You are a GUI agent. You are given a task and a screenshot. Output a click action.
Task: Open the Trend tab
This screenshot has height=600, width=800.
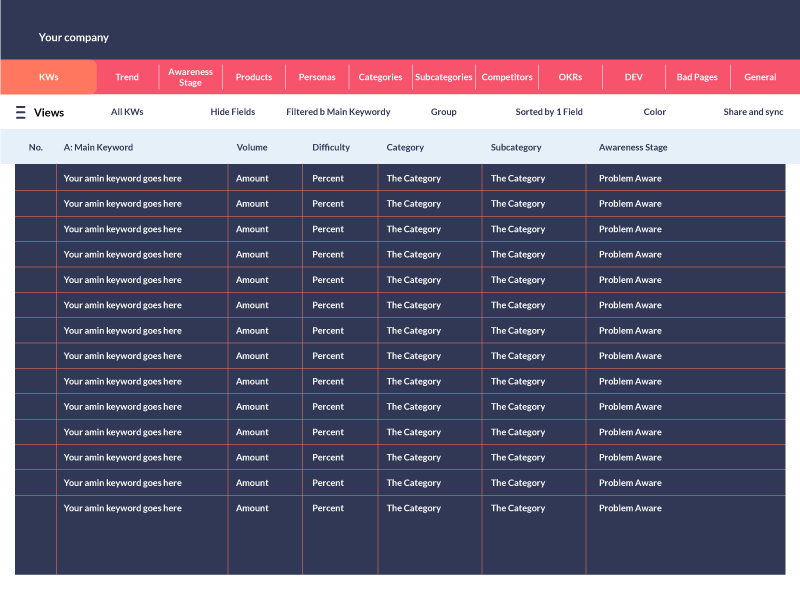click(127, 77)
